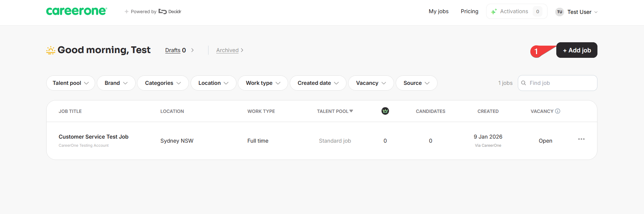Image resolution: width=644 pixels, height=214 pixels.
Task: Expand the Work type filter
Action: (263, 83)
